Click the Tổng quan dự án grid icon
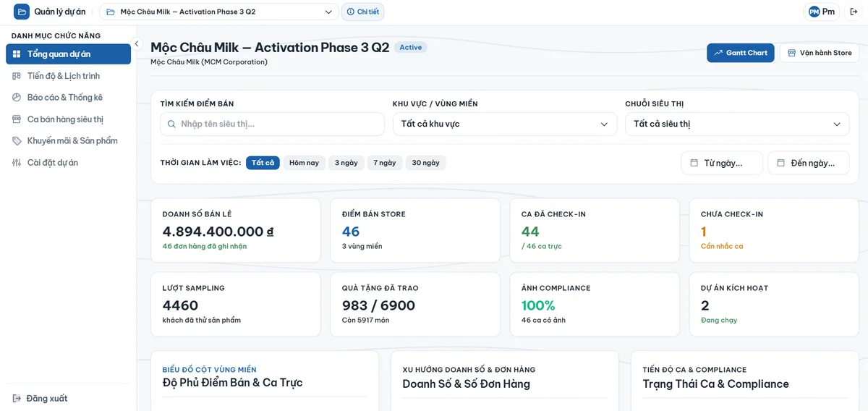868x411 pixels. (17, 54)
